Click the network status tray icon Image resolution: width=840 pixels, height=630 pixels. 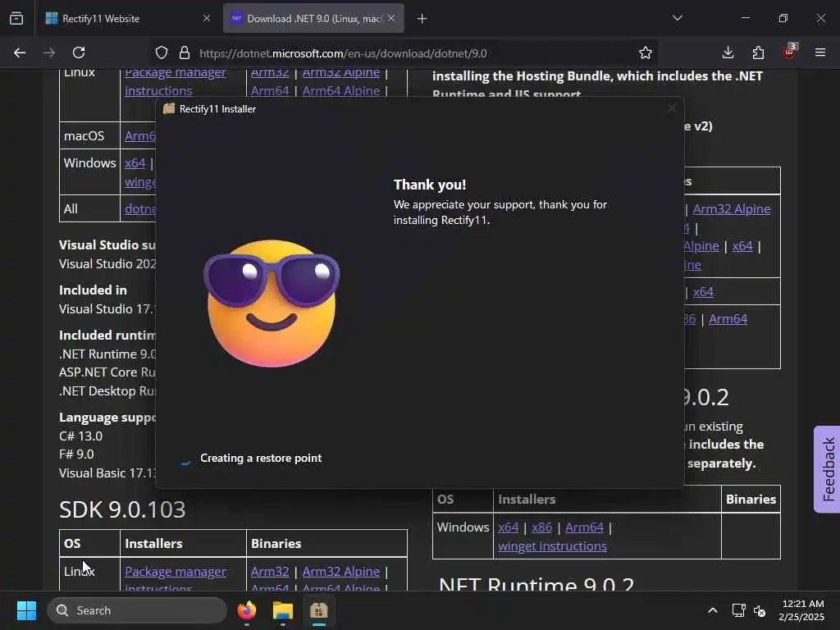[738, 610]
